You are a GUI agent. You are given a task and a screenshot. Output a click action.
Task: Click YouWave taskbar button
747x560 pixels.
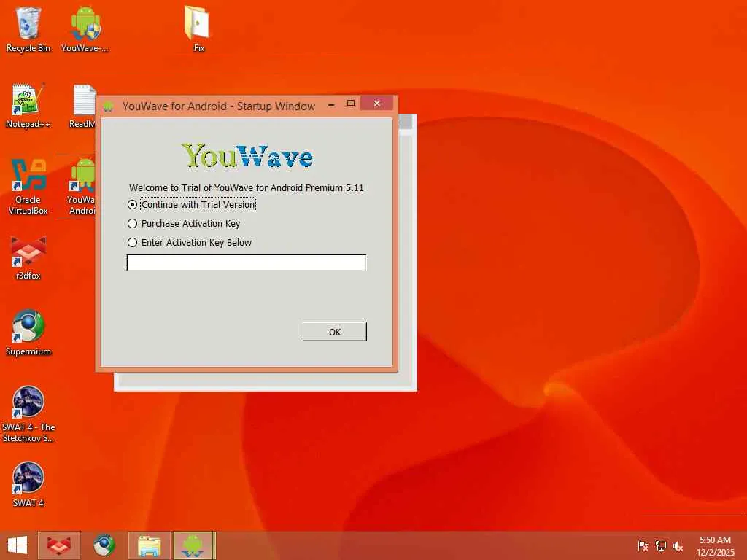[x=194, y=545]
